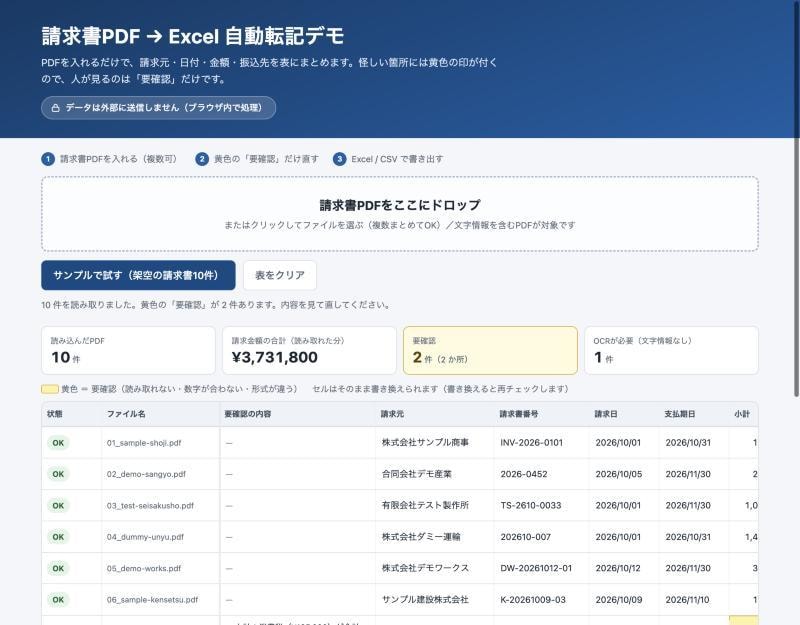Edit invoice number 2026-0452 cell

[541, 474]
